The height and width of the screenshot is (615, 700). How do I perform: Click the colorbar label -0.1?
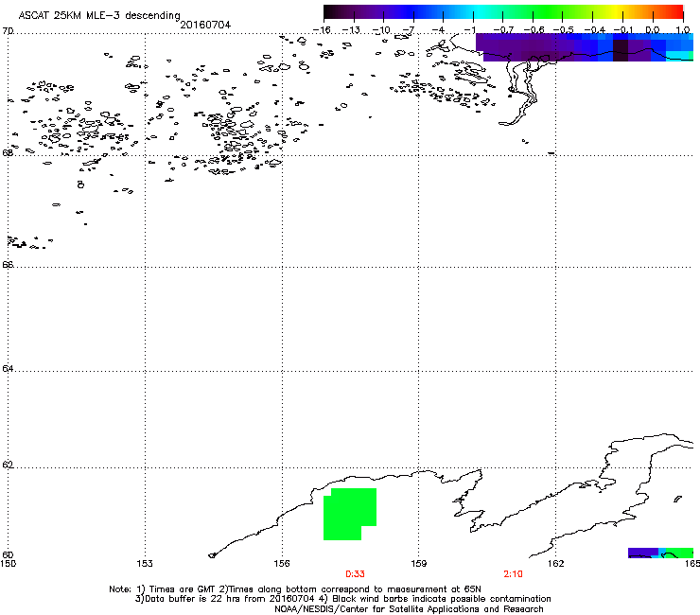pyautogui.click(x=623, y=30)
